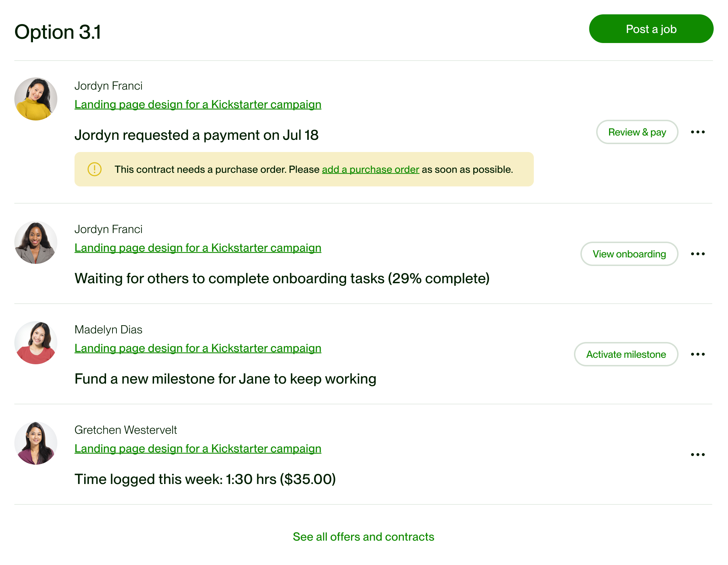Image resolution: width=728 pixels, height=565 pixels.
Task: Follow the add a purchase order link
Action: point(370,169)
